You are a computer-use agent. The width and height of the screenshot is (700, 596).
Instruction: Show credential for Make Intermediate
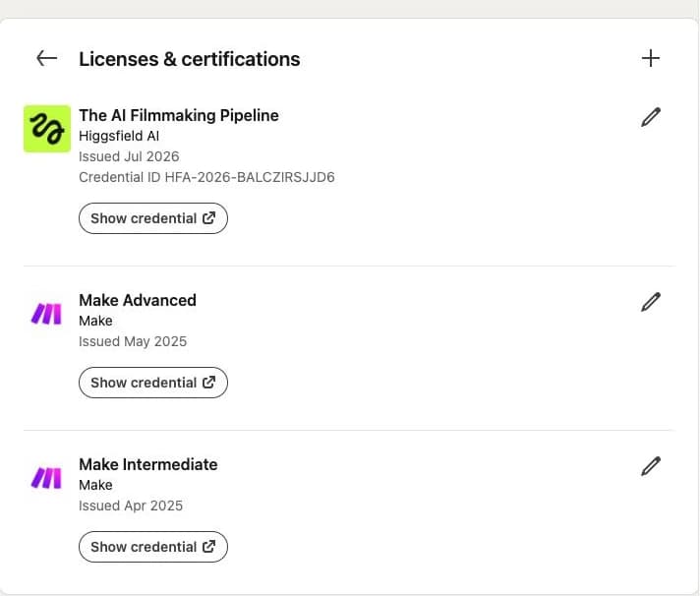click(153, 547)
